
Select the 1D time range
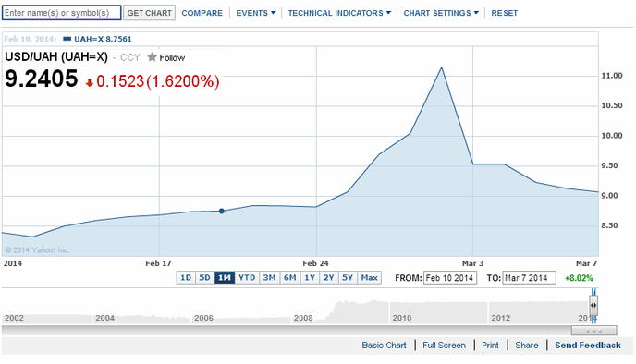(x=186, y=278)
